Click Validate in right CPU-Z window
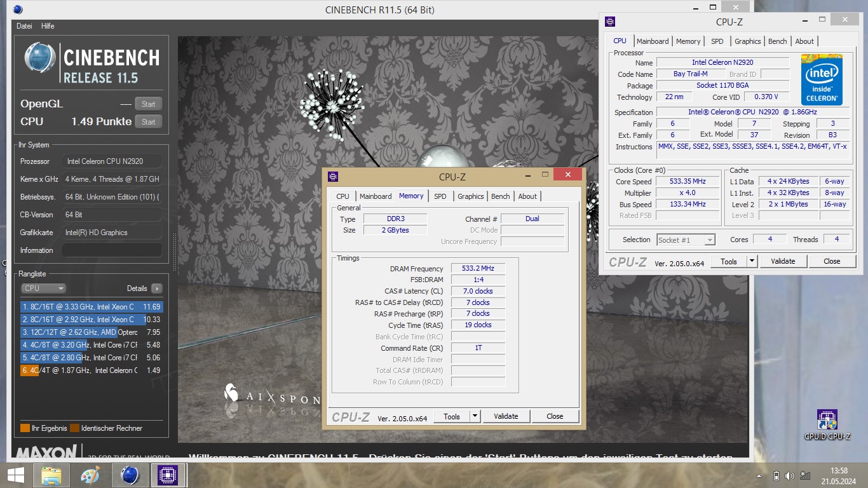 point(783,261)
